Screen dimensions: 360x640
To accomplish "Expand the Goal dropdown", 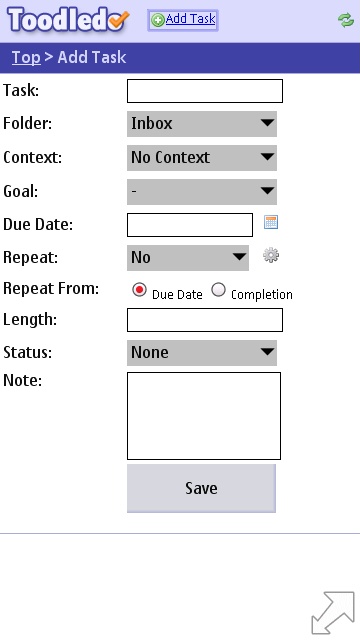I will coord(202,191).
